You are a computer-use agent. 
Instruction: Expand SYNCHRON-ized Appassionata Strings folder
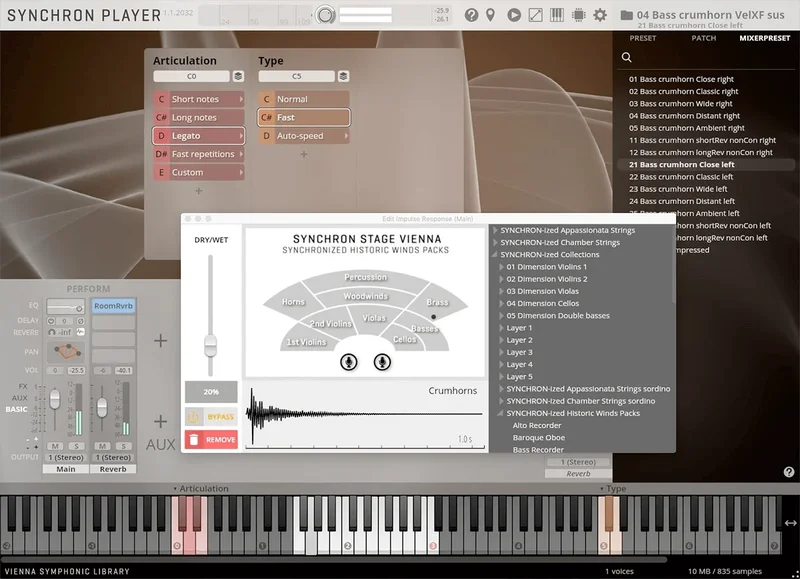495,230
